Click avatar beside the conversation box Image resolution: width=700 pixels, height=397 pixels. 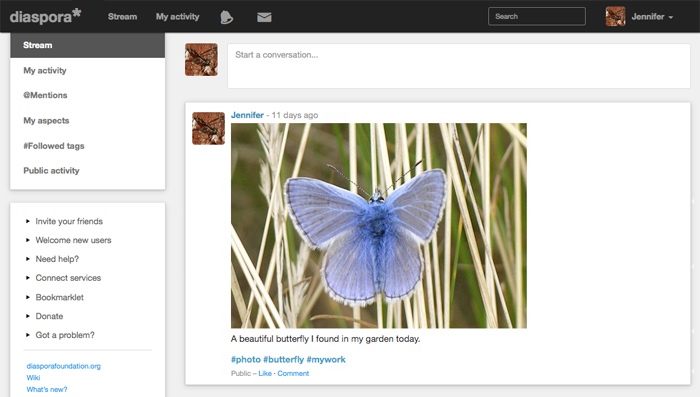[201, 59]
